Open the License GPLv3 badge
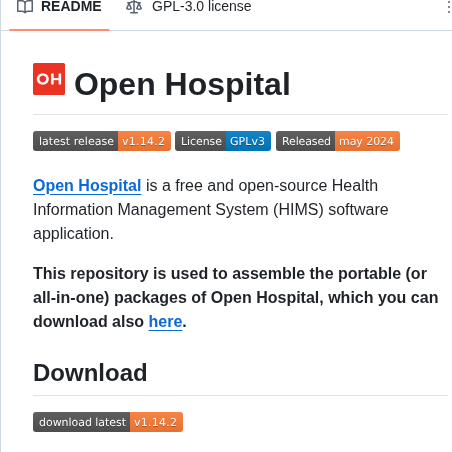 (223, 141)
